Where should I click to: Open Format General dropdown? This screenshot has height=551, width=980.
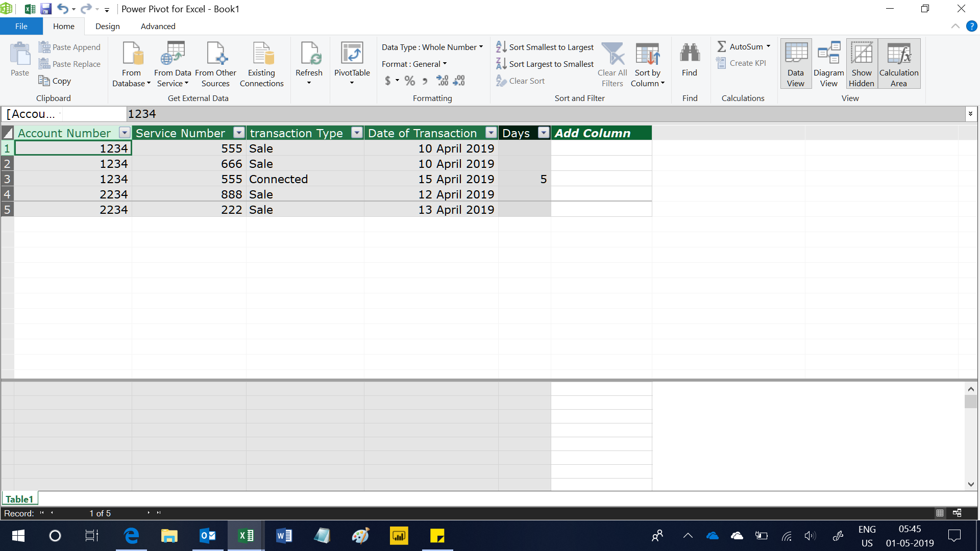[414, 64]
